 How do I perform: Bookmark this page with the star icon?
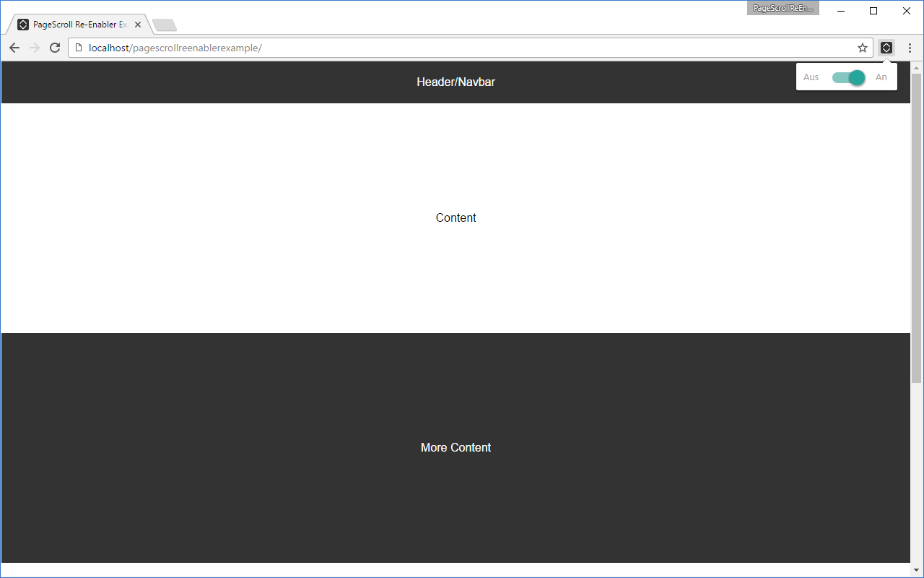(863, 48)
